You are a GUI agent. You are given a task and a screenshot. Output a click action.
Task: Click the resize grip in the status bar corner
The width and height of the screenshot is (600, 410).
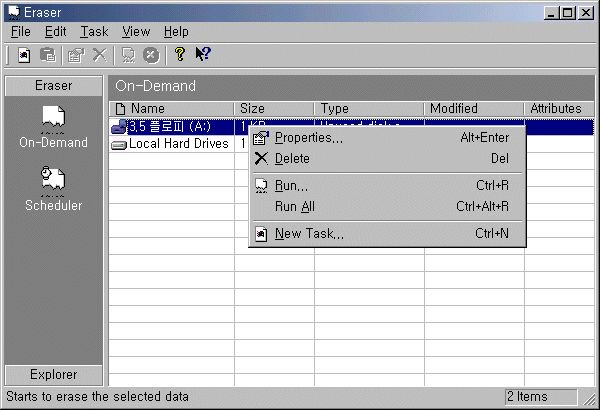[589, 399]
